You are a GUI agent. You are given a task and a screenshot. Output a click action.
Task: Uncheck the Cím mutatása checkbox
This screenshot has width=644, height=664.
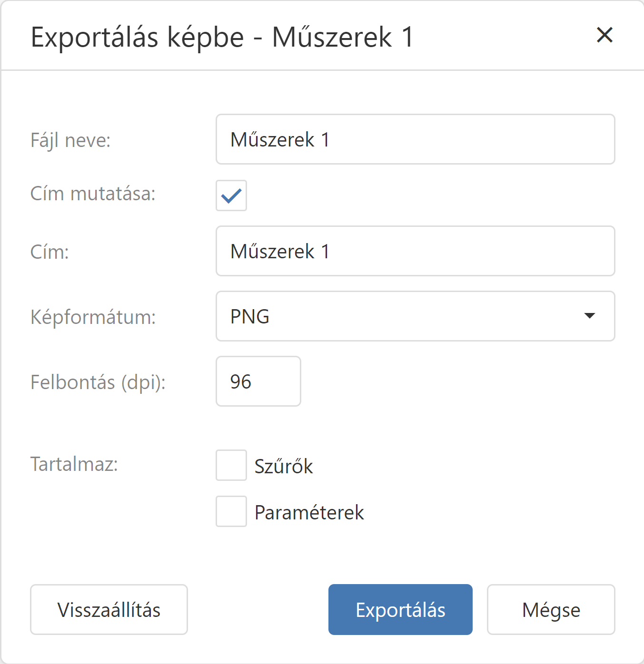[231, 195]
